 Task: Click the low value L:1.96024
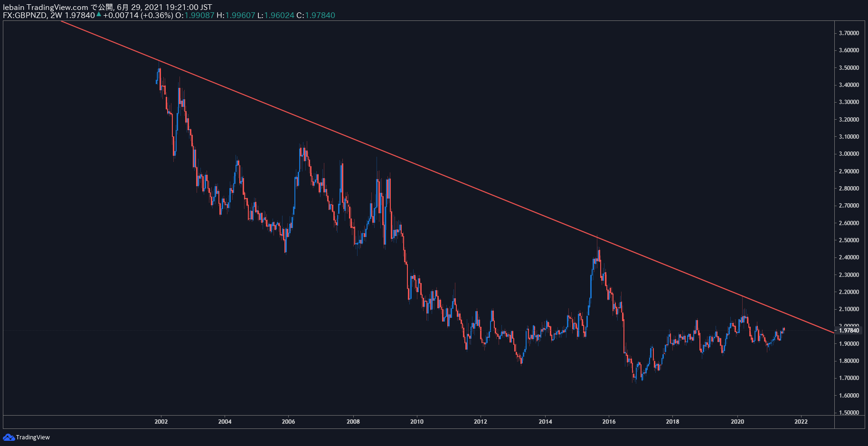click(276, 15)
